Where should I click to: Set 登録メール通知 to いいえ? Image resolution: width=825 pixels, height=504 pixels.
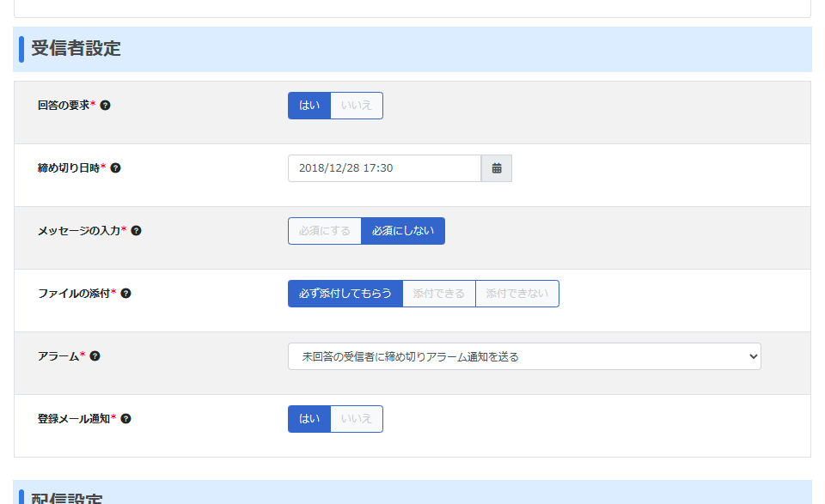tap(357, 419)
